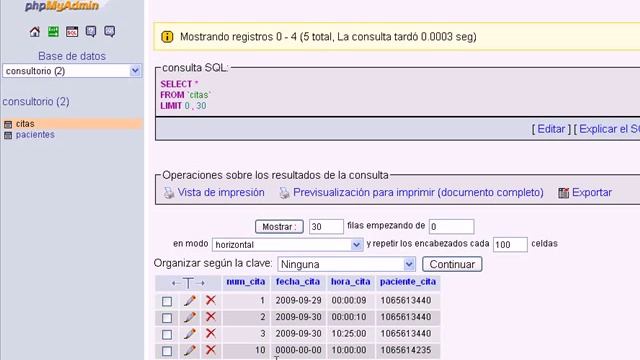
Task: Focus the starting row field showing 0
Action: coord(451,227)
